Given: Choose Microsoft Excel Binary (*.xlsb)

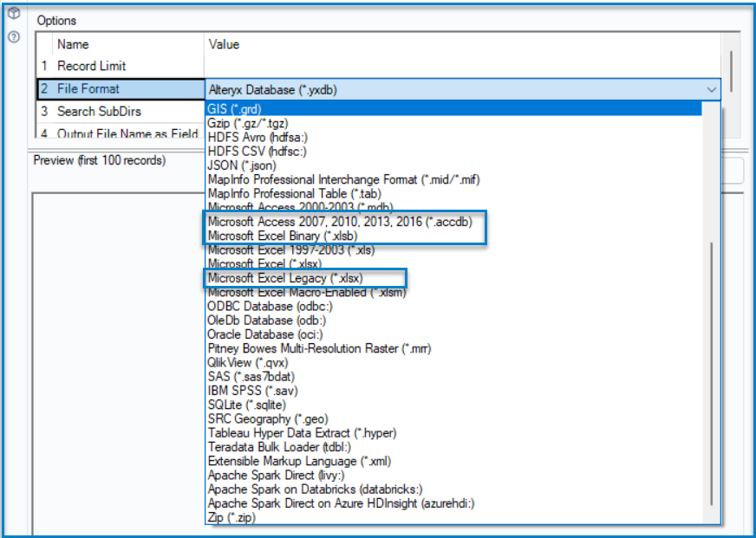Looking at the screenshot, I should pyautogui.click(x=282, y=236).
